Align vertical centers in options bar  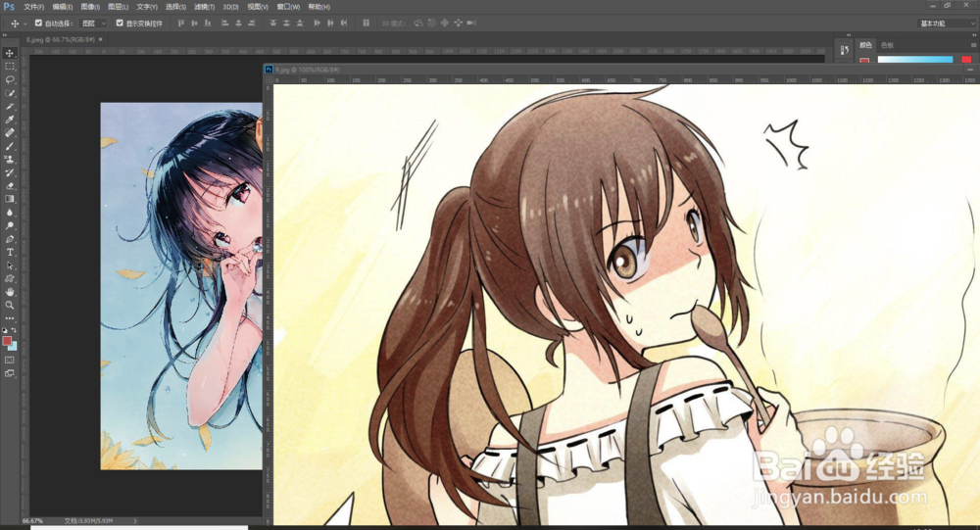click(194, 24)
